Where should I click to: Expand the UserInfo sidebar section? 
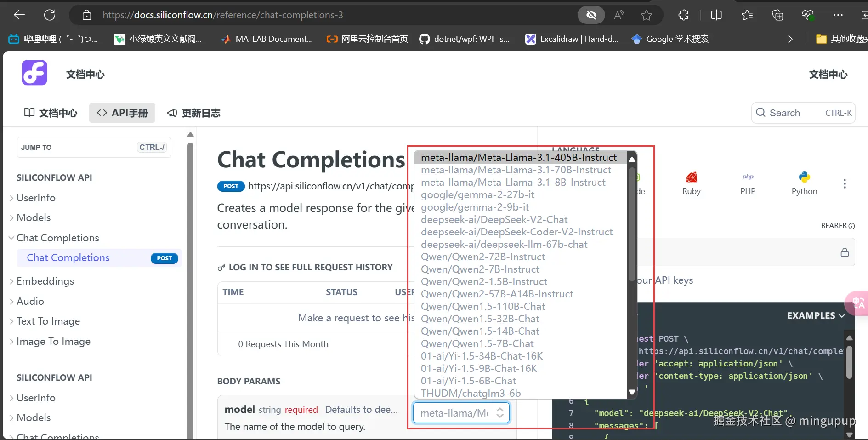click(32, 198)
